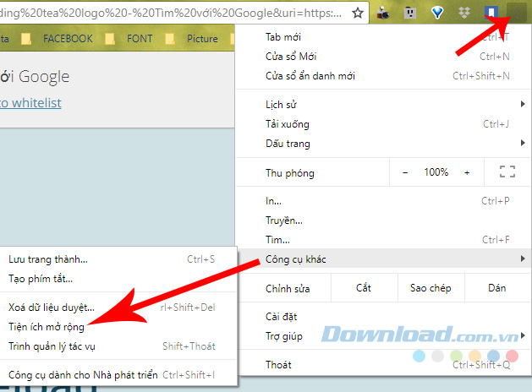The image size is (532, 392).
Task: Launch Trình quản lý tác vụ
Action: 118,346
